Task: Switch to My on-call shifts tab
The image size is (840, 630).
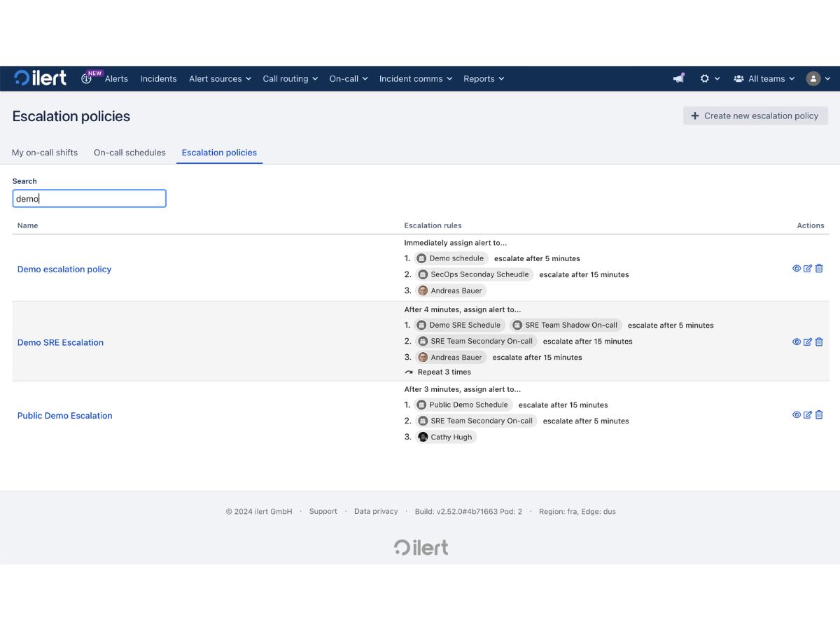Action: tap(45, 152)
